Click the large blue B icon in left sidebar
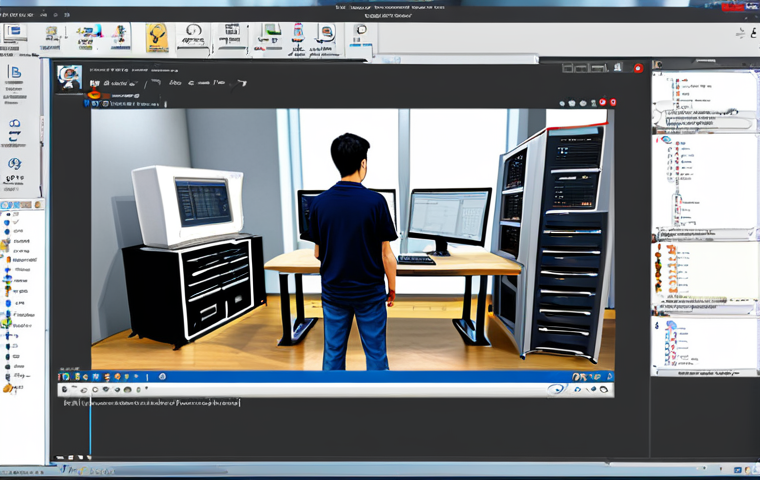The width and height of the screenshot is (760, 480). tap(15, 73)
